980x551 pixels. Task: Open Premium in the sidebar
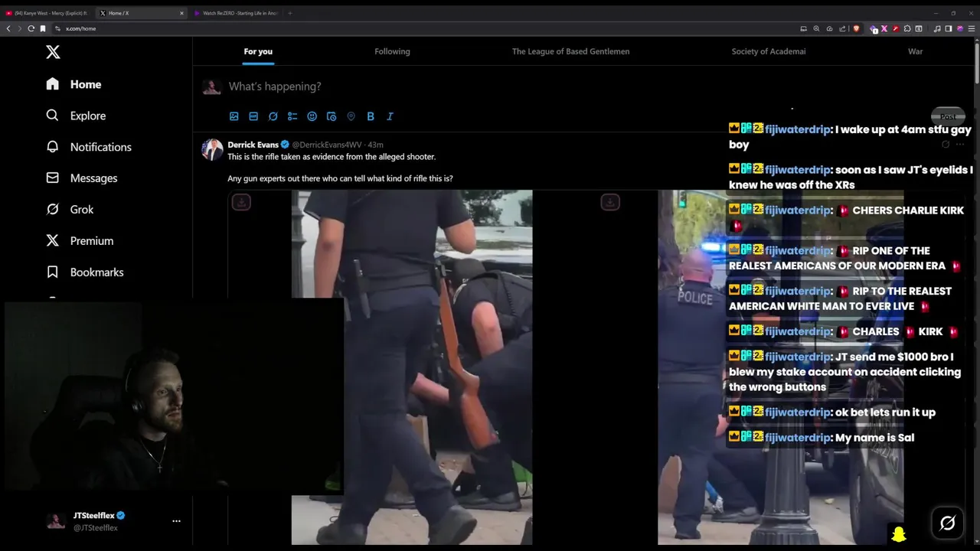(x=80, y=241)
